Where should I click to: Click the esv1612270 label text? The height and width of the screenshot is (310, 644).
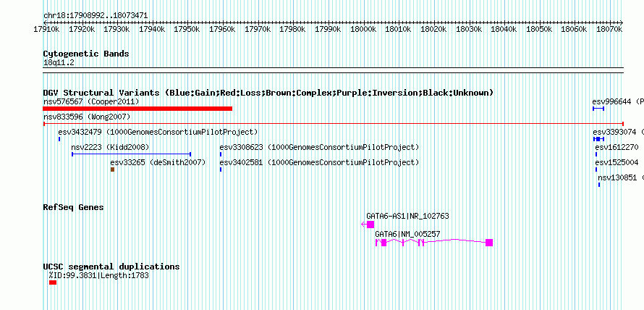coord(617,147)
